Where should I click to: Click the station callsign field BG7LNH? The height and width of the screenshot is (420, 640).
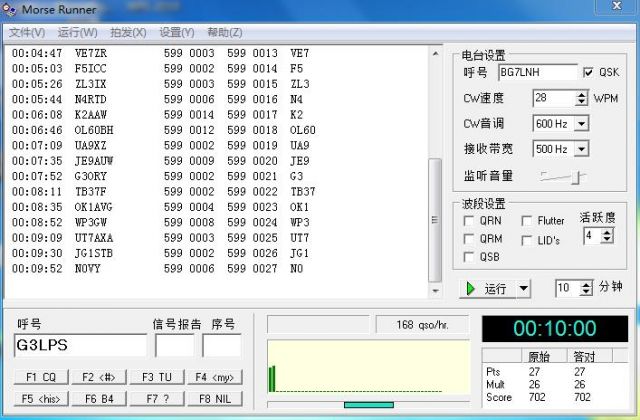538,72
